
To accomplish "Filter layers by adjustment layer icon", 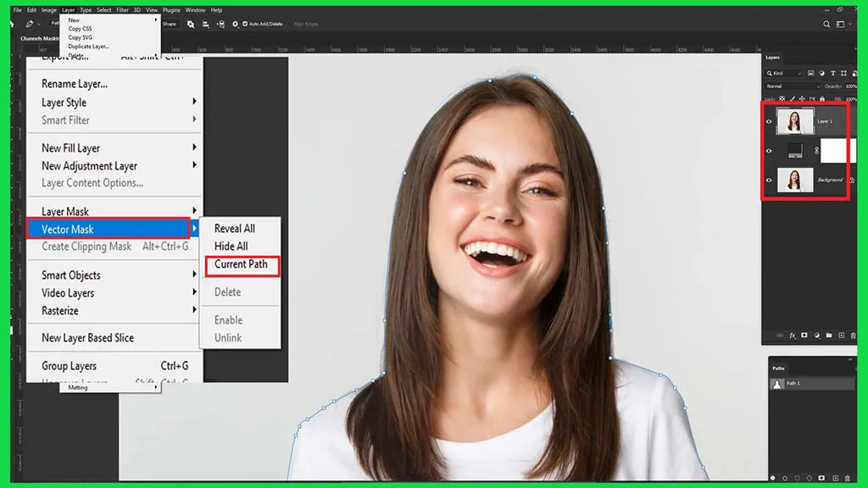I will 821,73.
